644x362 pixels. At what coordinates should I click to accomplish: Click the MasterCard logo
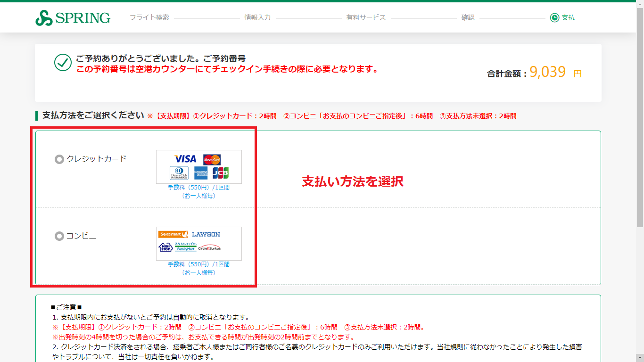pos(212,160)
